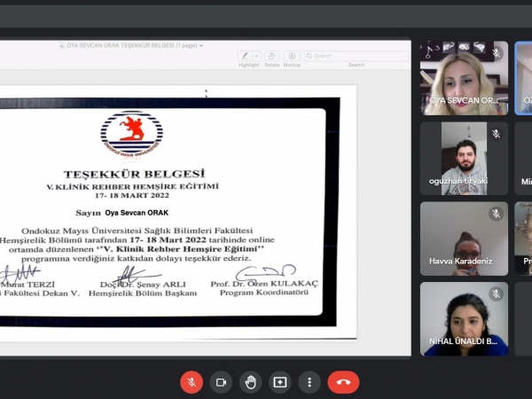Click the Ondokuz Mayıs University logo
Viewport: 532px width, 399px height.
(x=131, y=135)
